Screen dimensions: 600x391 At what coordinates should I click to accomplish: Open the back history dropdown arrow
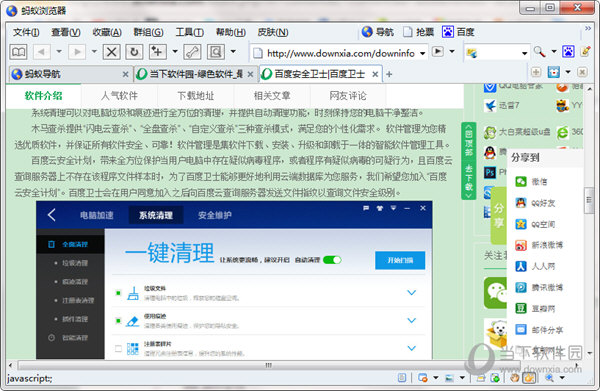coord(59,51)
